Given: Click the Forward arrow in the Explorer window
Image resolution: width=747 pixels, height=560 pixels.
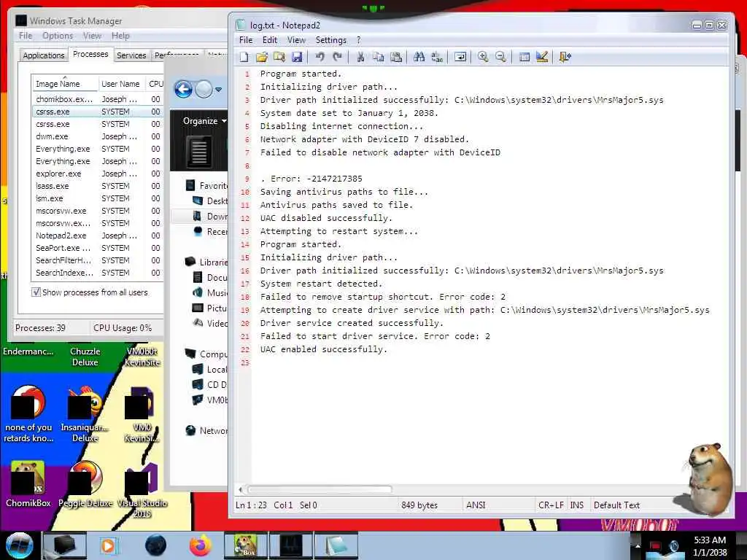Looking at the screenshot, I should click(204, 89).
